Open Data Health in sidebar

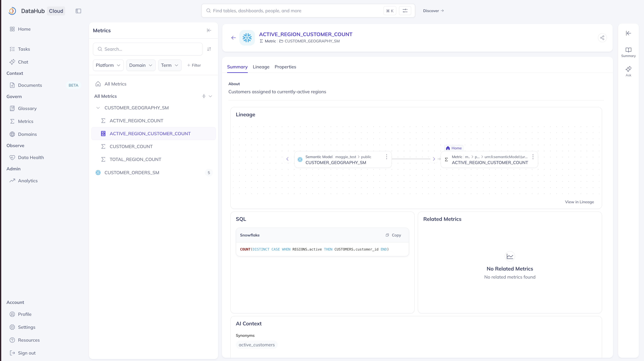tap(31, 157)
